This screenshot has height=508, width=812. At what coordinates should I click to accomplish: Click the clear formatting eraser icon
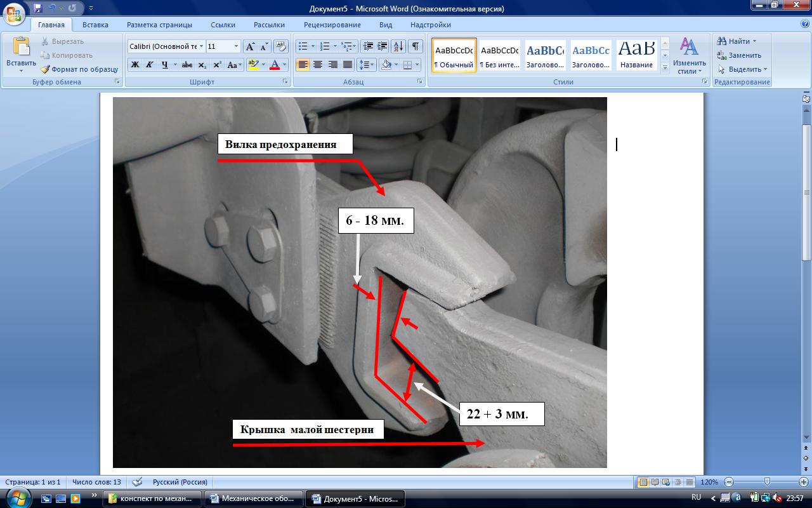[x=280, y=46]
